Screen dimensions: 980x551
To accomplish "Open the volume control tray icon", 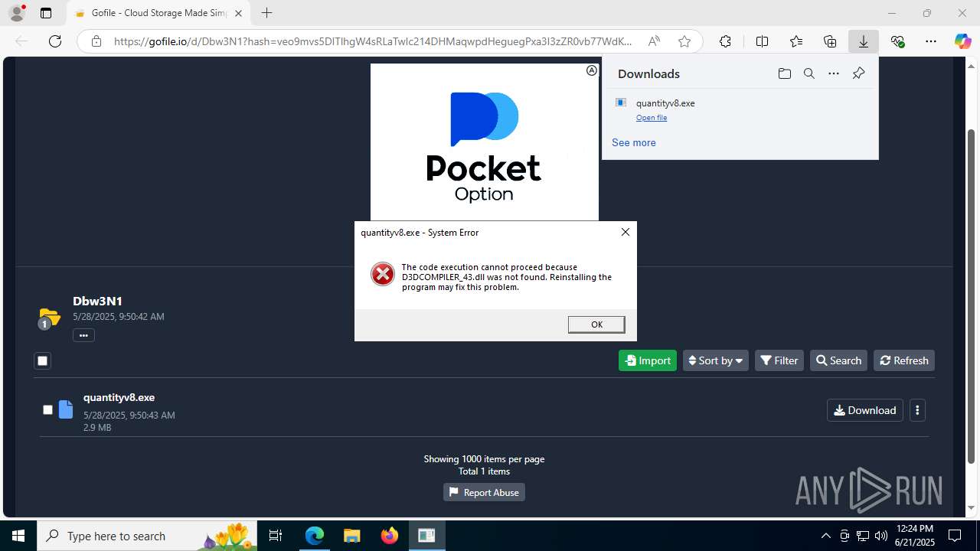I will click(x=880, y=536).
